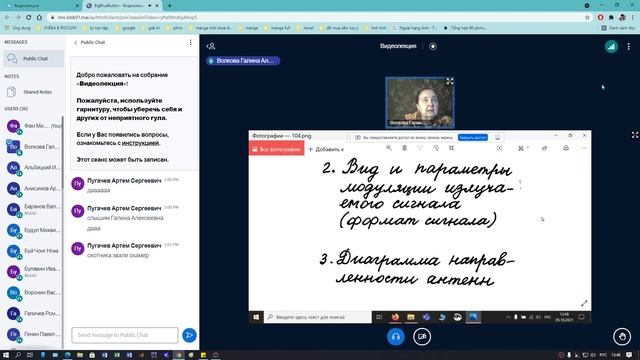
Task: Click the talking indicator Волкова Галина Ал...
Action: (243, 61)
